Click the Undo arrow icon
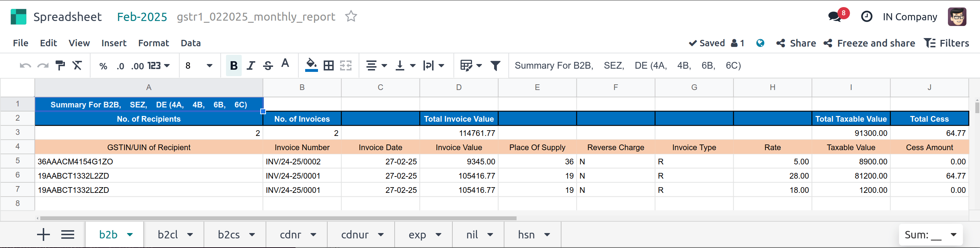980x248 pixels. coord(25,66)
